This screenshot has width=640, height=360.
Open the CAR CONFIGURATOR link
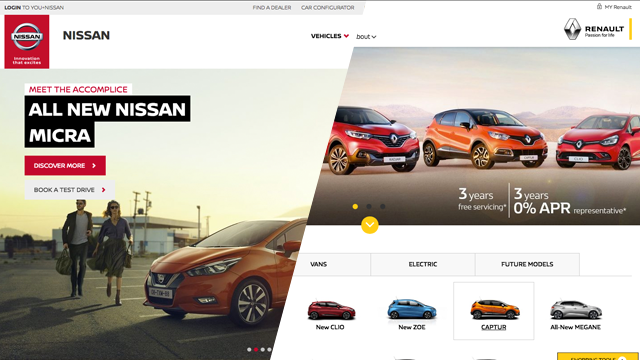coord(328,7)
